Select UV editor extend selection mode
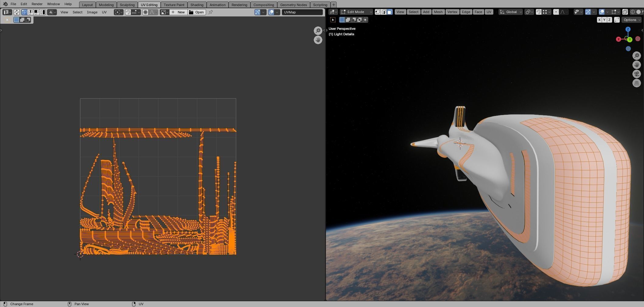Image resolution: width=644 pixels, height=307 pixels. click(x=22, y=20)
